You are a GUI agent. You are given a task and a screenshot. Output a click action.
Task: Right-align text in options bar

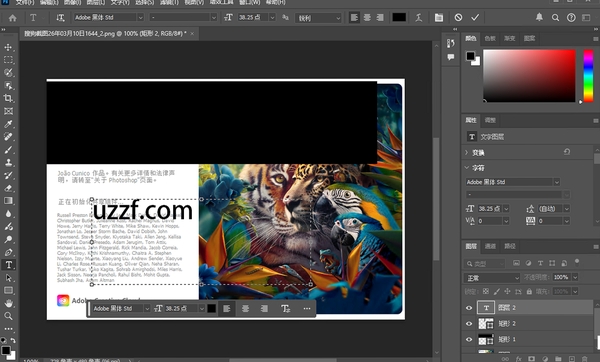point(380,18)
